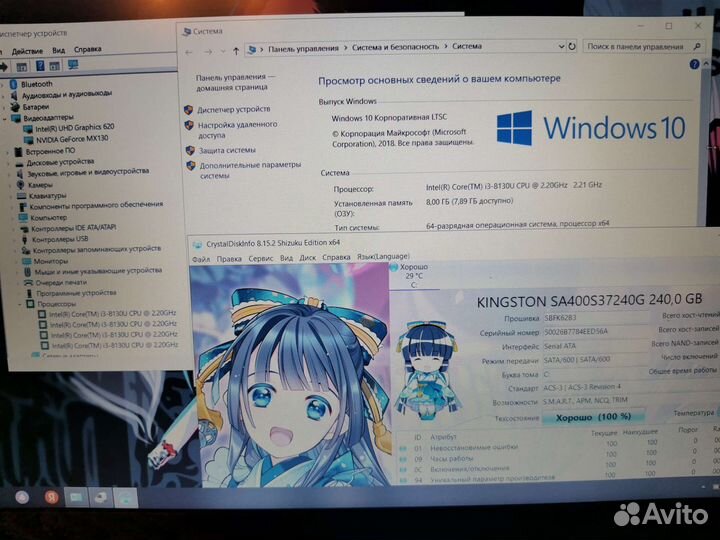
Task: Select NVIDIA GeForce MX130 adapter
Action: click(x=72, y=139)
